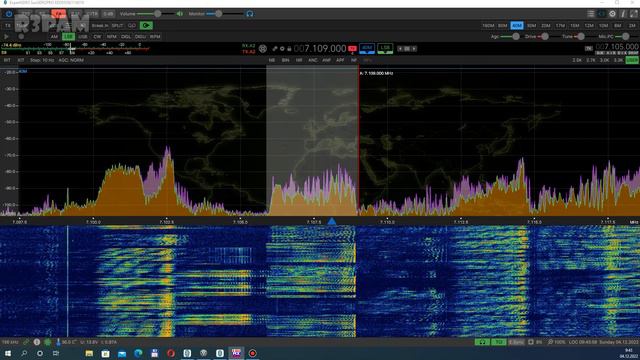
Task: Open Step 10 Hz selector
Action: [x=42, y=60]
